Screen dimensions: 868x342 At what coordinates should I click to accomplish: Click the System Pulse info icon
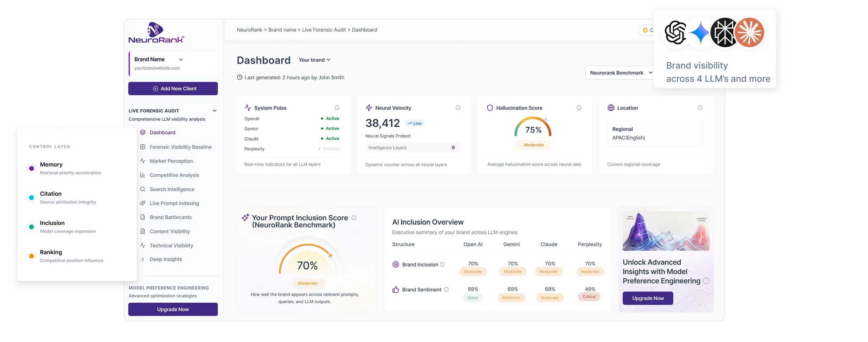[337, 108]
